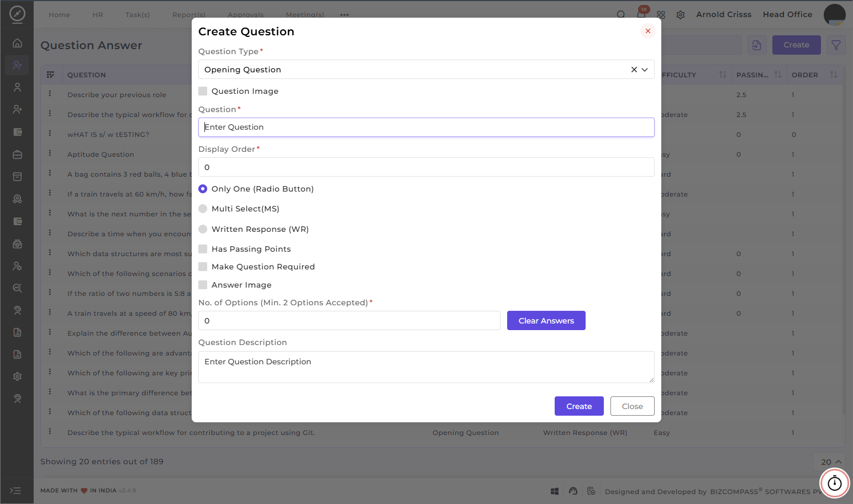Screen dimensions: 853x504
Task: Open the filter funnel icon
Action: (836, 45)
